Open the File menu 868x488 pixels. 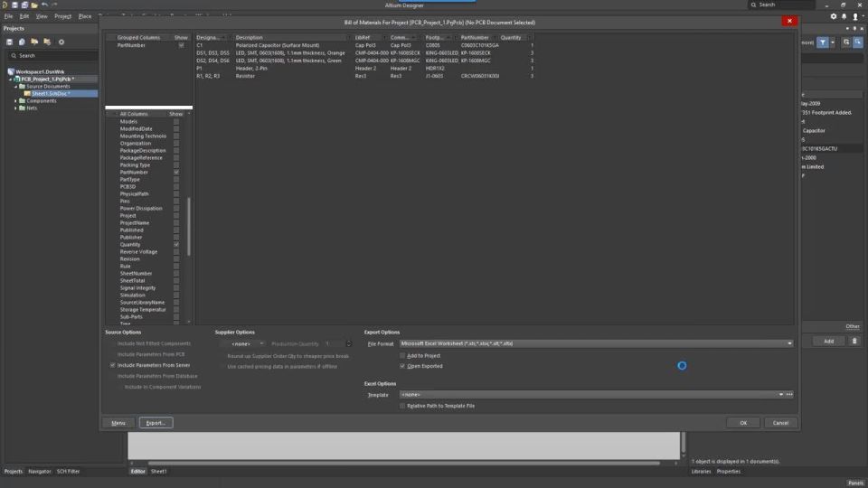point(8,16)
